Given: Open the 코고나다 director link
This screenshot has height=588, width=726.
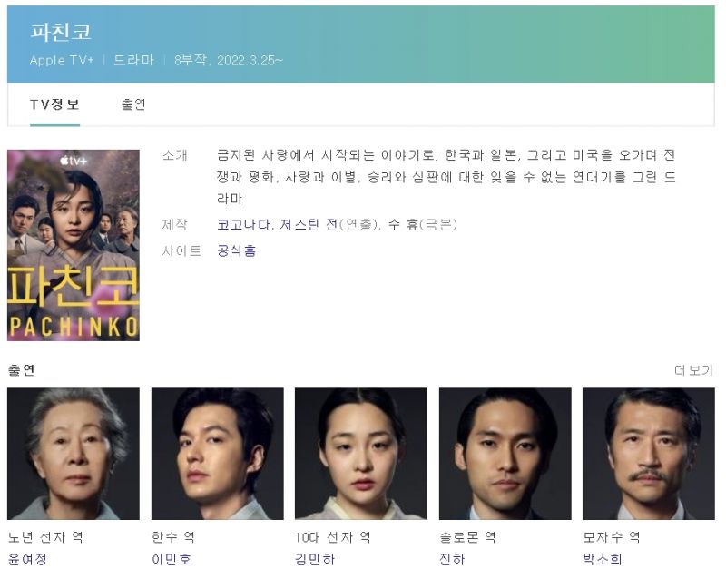Looking at the screenshot, I should 243,224.
